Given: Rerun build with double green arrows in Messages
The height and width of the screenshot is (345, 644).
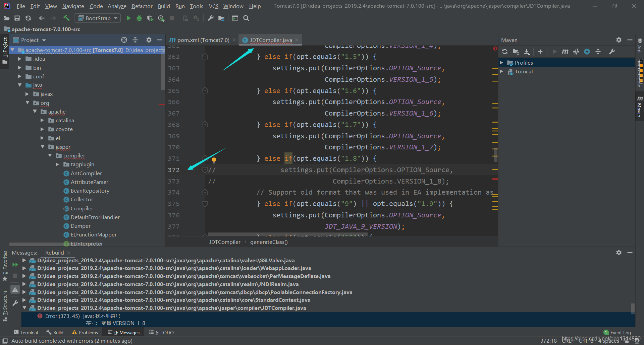Looking at the screenshot, I should click(15, 265).
